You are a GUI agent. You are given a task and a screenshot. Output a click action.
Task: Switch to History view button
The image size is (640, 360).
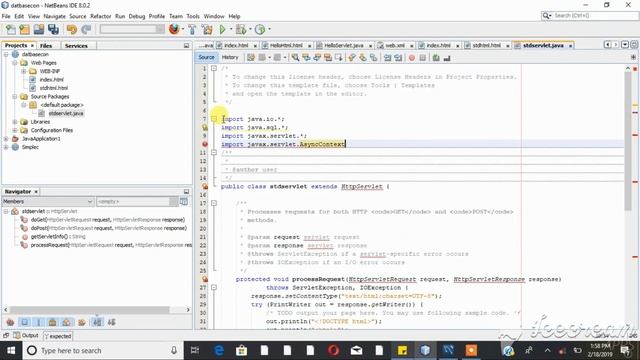[x=230, y=58]
